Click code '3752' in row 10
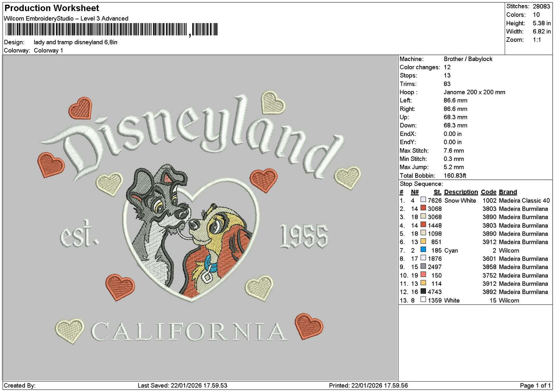555x392 pixels. tap(489, 275)
